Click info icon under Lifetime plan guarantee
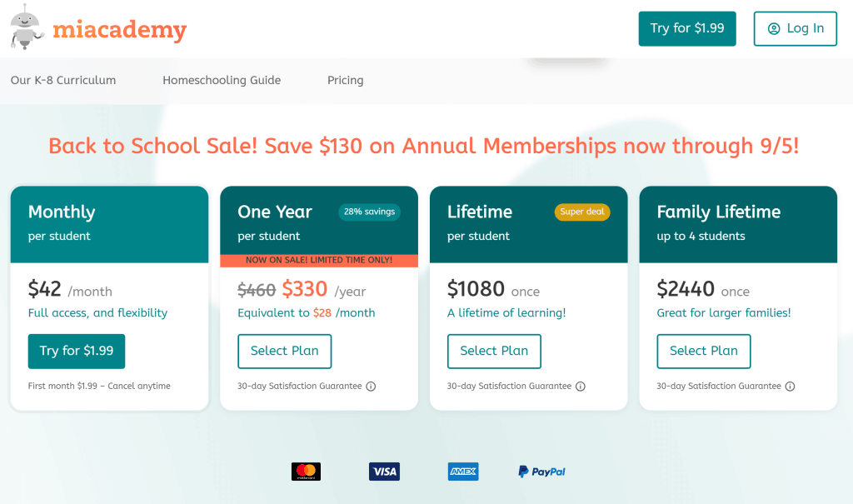 (x=581, y=387)
